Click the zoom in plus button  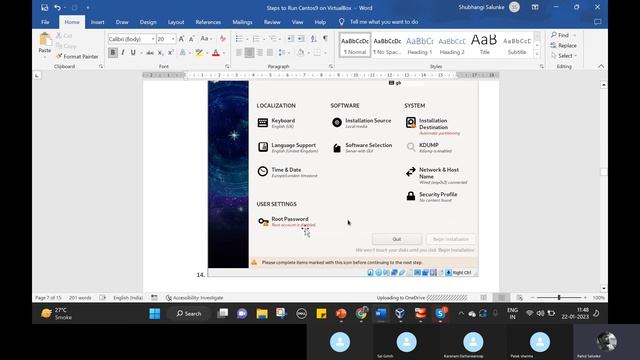pos(585,298)
